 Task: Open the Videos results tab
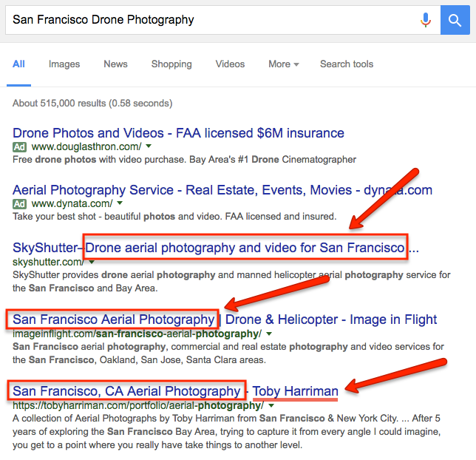[230, 64]
